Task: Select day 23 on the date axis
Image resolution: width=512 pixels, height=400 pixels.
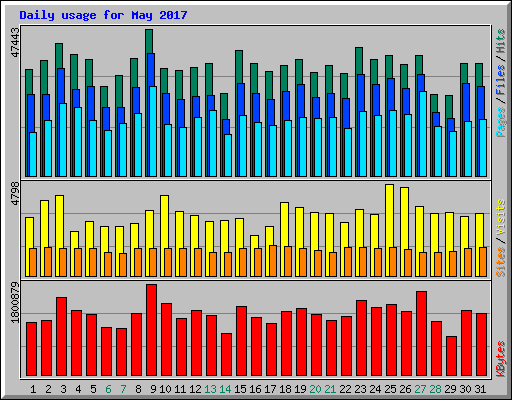Action: pos(360,389)
